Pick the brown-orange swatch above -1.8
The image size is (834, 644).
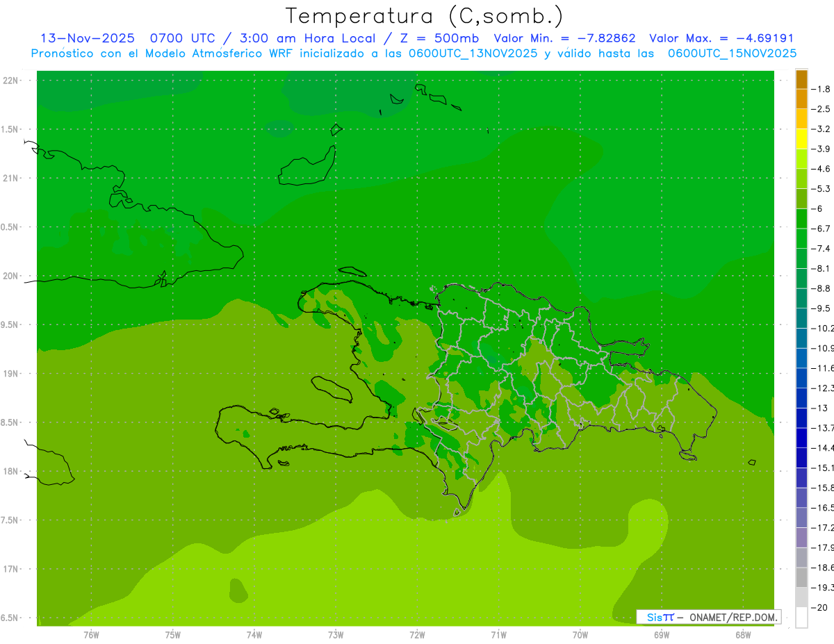click(x=801, y=79)
